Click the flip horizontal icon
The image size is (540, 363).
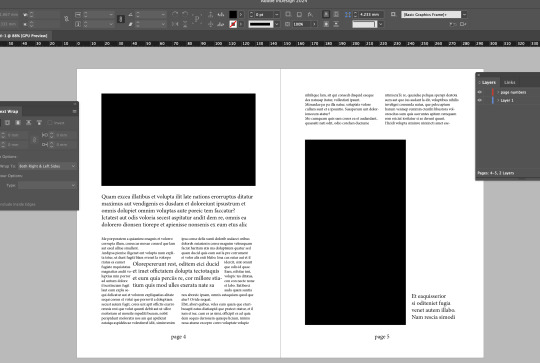tap(175, 24)
